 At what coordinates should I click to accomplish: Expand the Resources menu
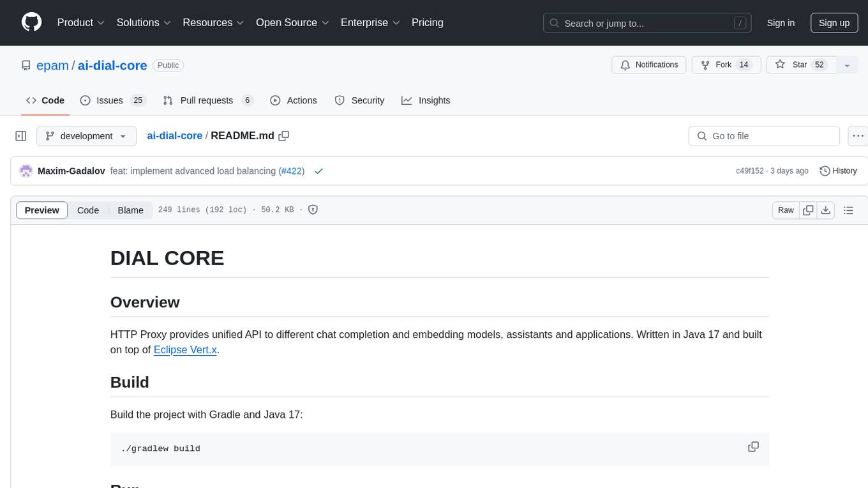point(213,22)
